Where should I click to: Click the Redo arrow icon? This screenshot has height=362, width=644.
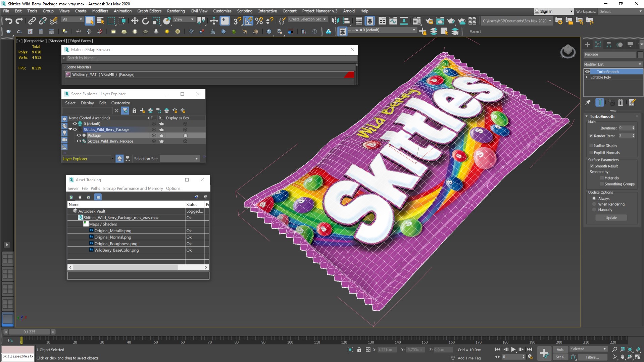pos(19,21)
